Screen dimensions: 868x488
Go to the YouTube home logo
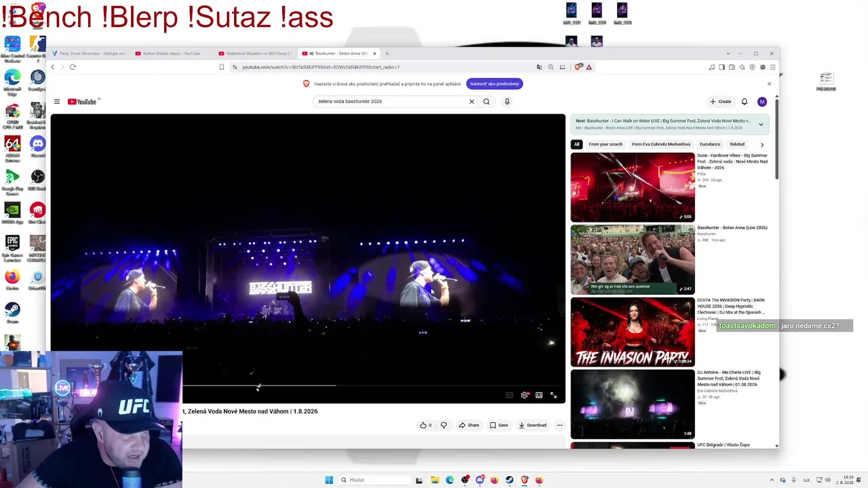[x=82, y=102]
